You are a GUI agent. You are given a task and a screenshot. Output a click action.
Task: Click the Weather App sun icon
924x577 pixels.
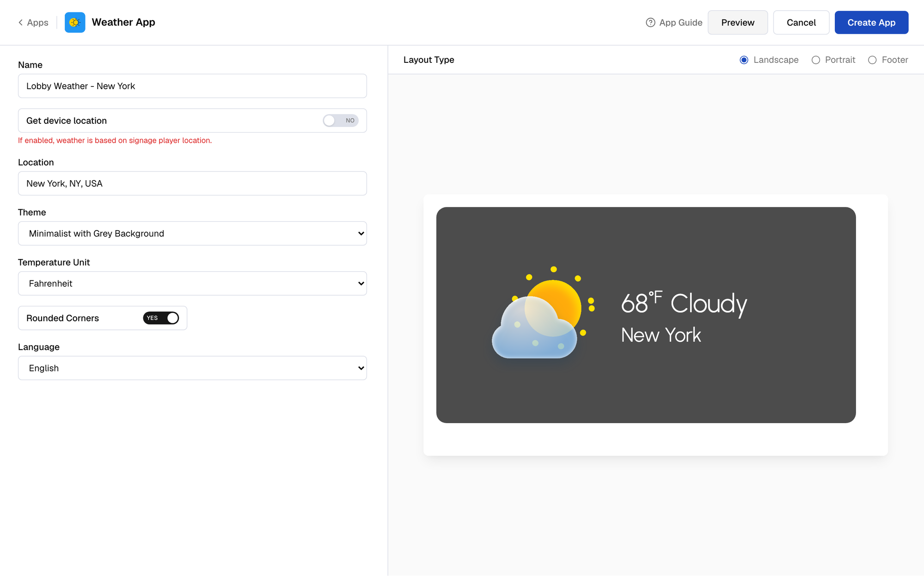(x=75, y=23)
